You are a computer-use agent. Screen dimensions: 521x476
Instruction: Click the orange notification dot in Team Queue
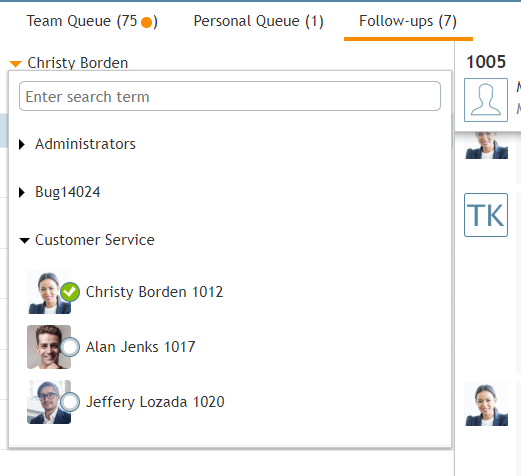(x=146, y=22)
